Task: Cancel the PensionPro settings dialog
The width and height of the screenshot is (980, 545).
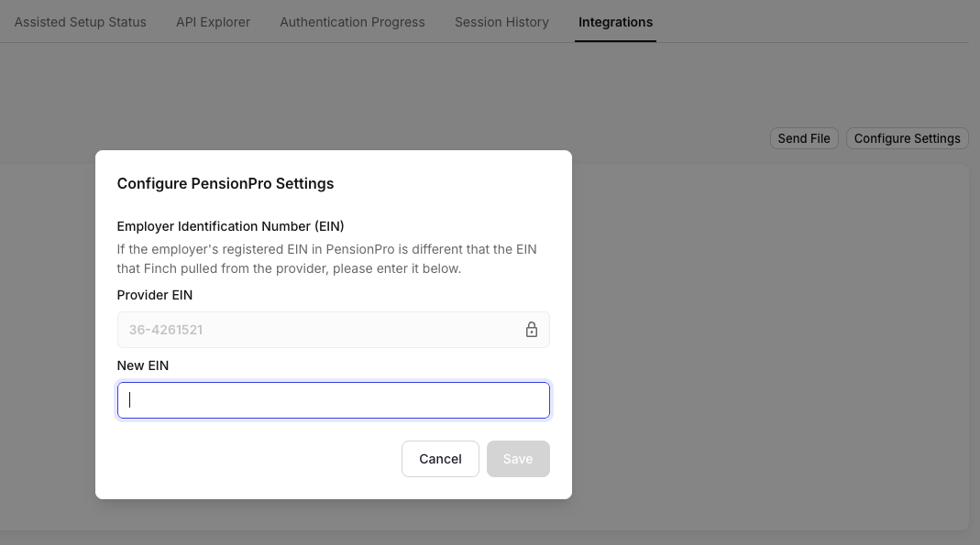Action: (440, 459)
